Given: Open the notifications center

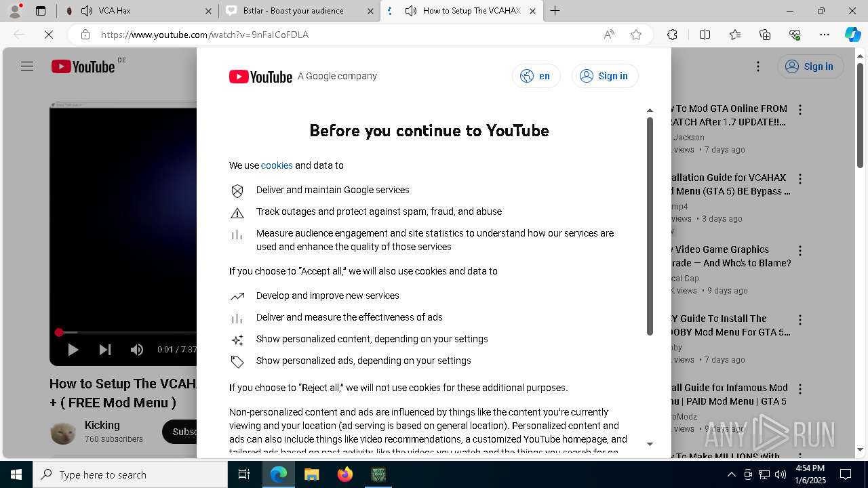Looking at the screenshot, I should coord(846,474).
